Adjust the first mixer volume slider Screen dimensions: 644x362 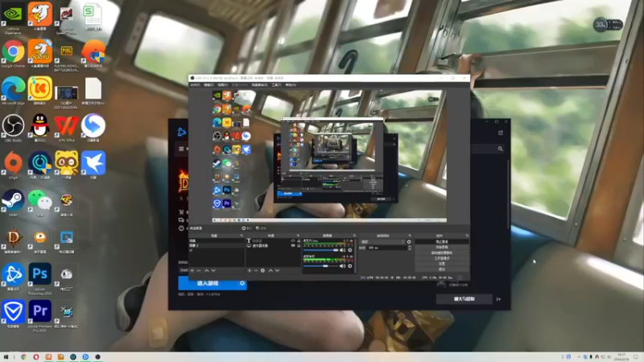[320, 250]
